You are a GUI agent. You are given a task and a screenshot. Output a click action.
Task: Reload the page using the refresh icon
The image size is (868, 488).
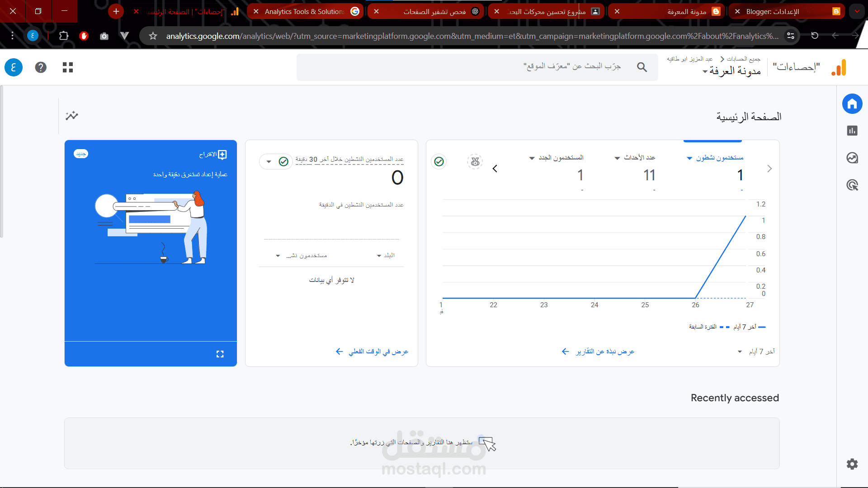pos(815,36)
